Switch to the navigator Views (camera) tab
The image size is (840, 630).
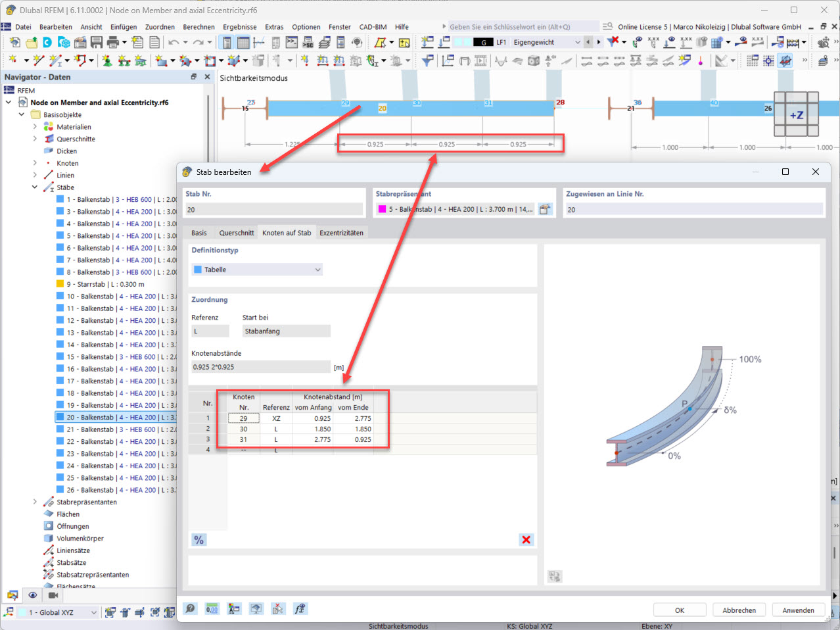53,595
